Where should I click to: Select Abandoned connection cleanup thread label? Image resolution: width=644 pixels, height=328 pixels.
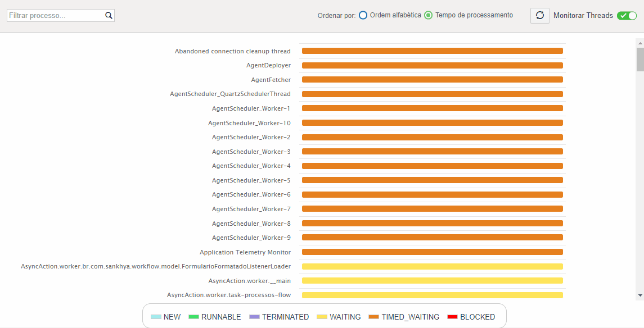point(232,51)
